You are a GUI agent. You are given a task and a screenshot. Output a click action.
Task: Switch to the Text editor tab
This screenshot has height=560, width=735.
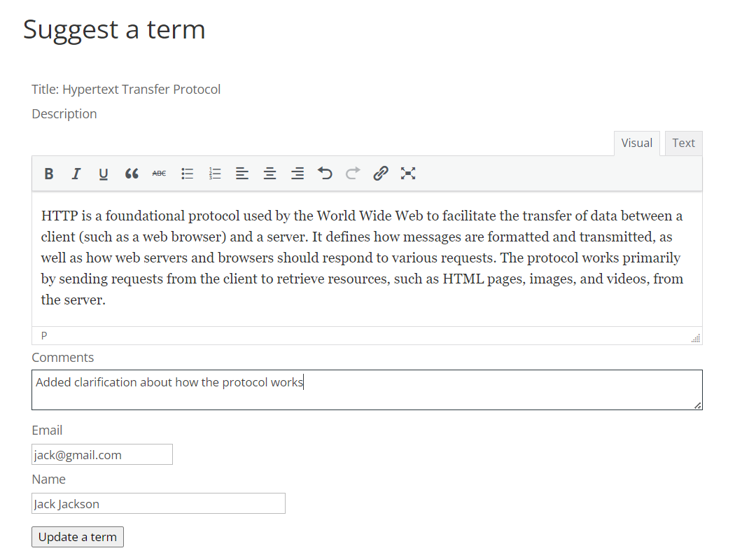[683, 143]
